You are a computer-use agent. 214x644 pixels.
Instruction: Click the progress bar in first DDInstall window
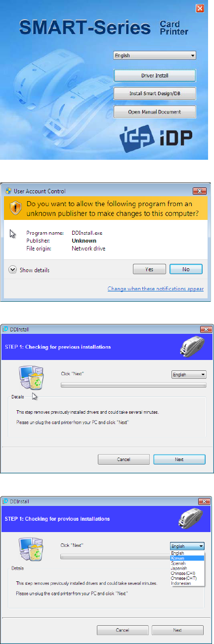click(x=133, y=385)
